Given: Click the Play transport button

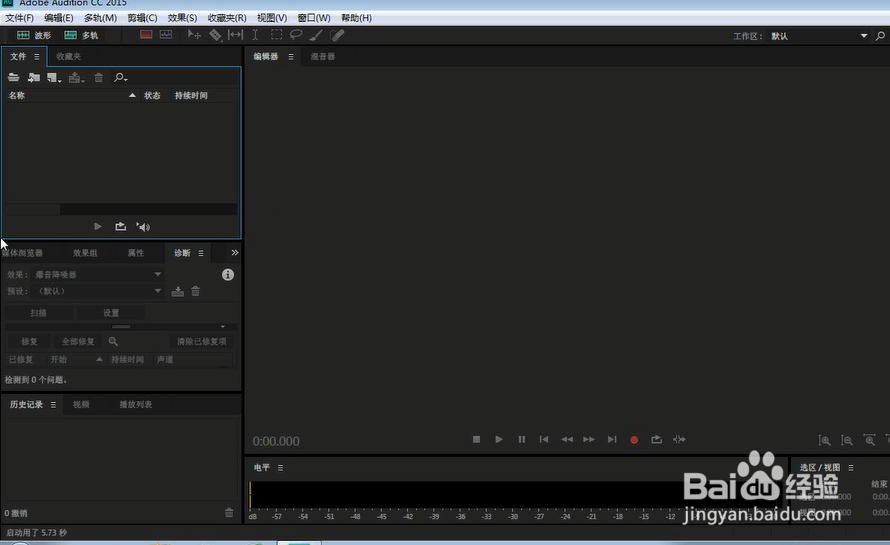Looking at the screenshot, I should click(x=499, y=439).
